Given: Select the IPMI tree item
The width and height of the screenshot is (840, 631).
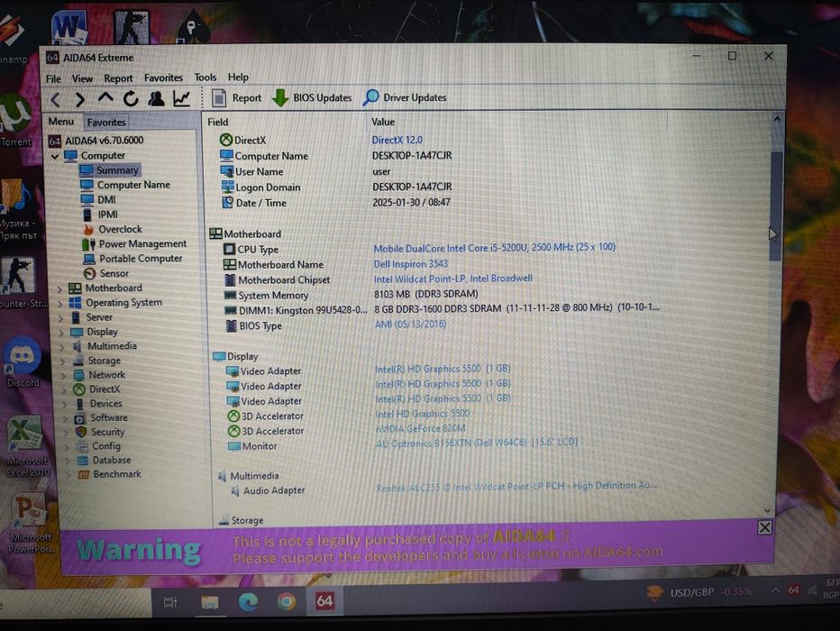Looking at the screenshot, I should [100, 215].
